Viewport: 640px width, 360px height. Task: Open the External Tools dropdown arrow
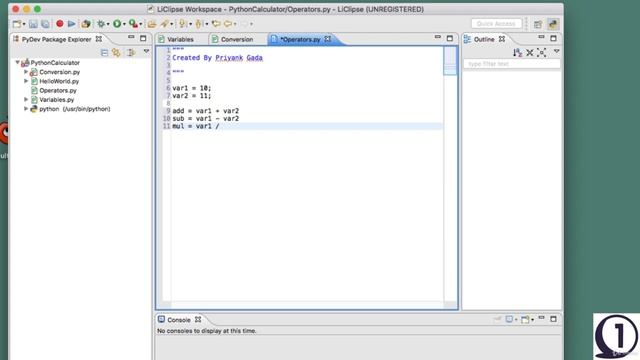pos(141,24)
